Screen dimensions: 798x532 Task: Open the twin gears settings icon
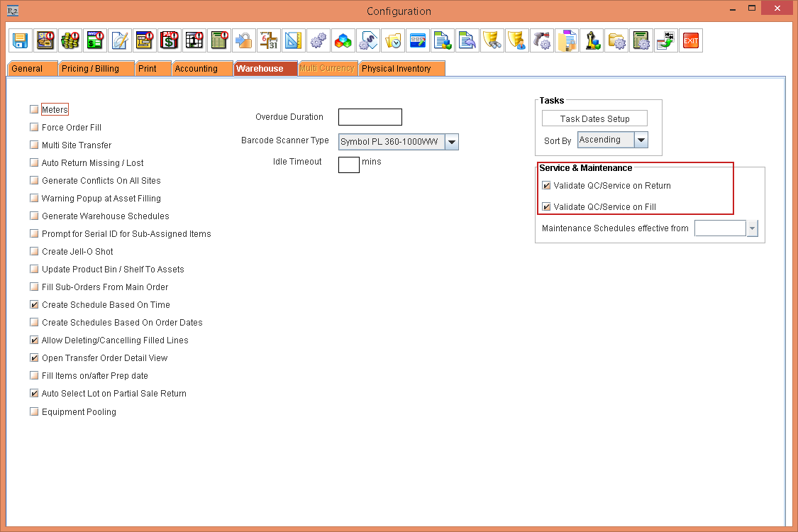tap(318, 40)
